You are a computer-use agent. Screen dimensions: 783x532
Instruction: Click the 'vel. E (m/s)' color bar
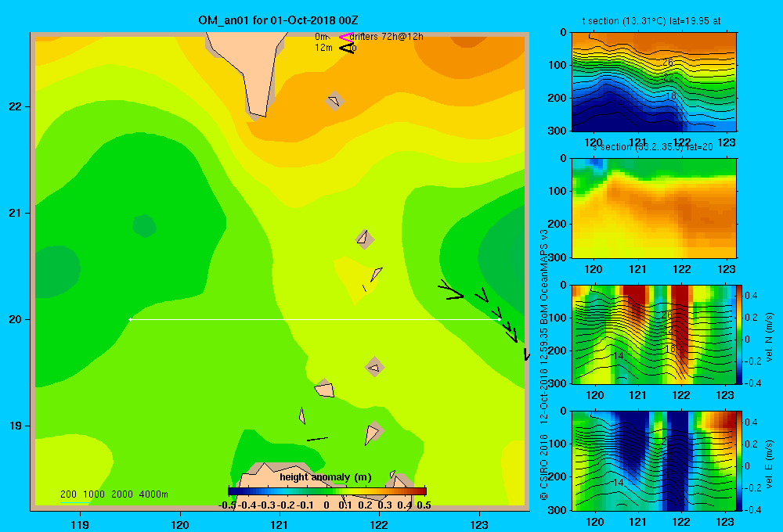(740, 461)
